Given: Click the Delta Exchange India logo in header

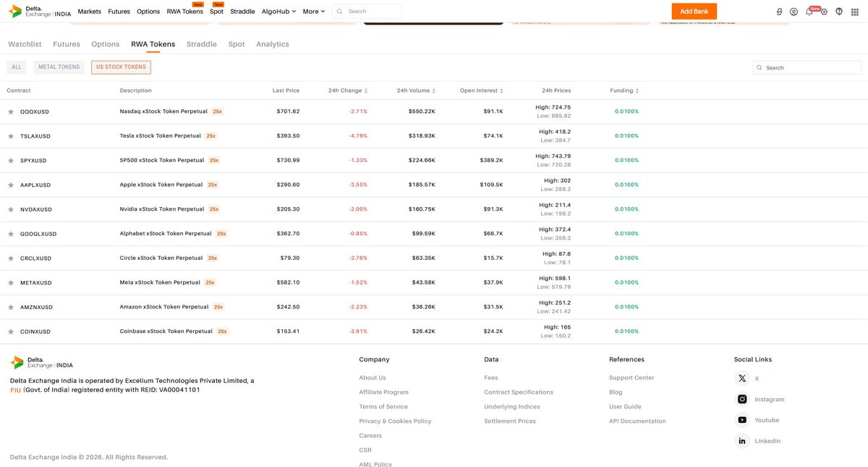Looking at the screenshot, I should pyautogui.click(x=40, y=12).
